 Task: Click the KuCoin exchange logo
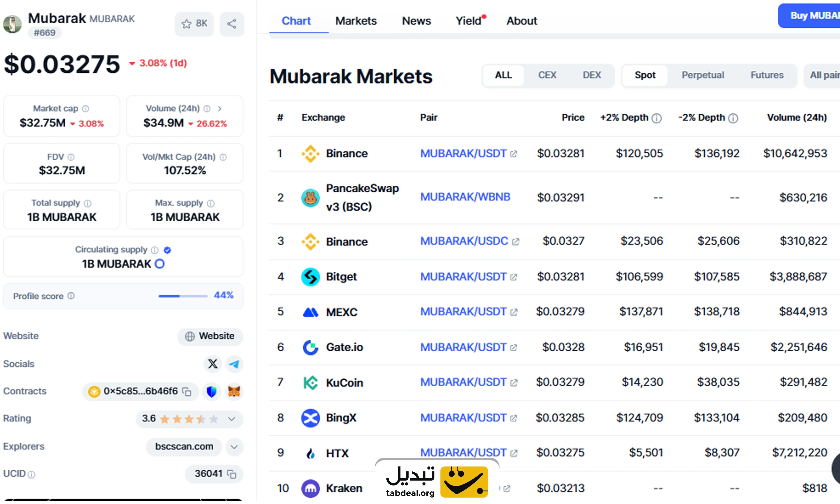point(310,383)
